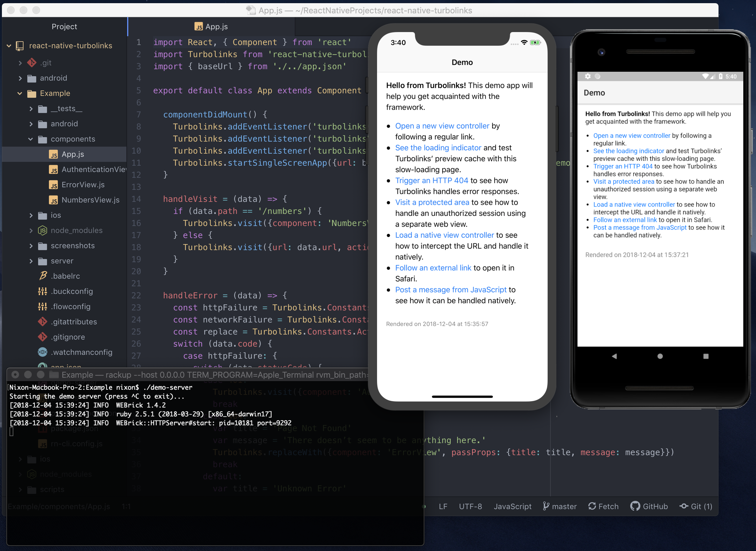Tap 'Trigger an HTTP 404' link on iPhone
Image resolution: width=756 pixels, height=551 pixels.
(x=431, y=181)
